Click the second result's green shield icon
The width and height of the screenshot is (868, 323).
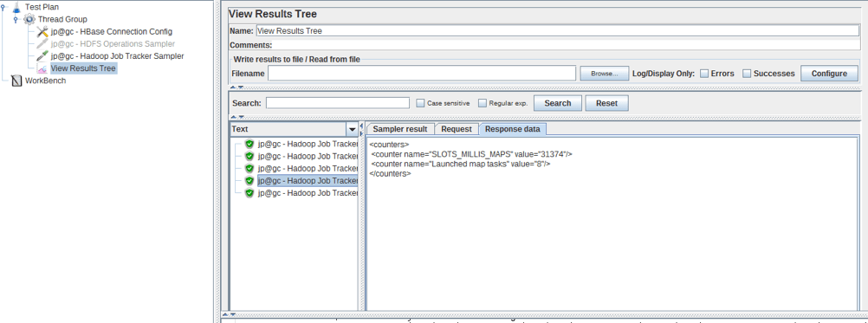[x=249, y=156]
